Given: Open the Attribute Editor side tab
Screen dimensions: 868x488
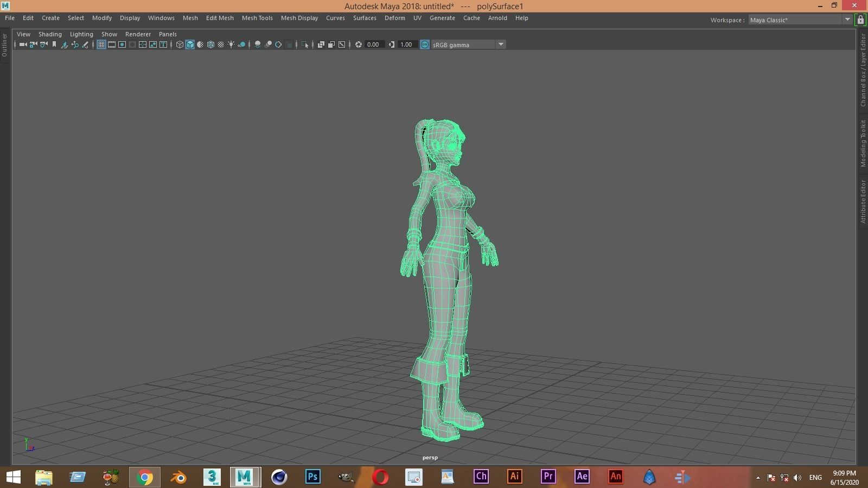Looking at the screenshot, I should point(863,201).
